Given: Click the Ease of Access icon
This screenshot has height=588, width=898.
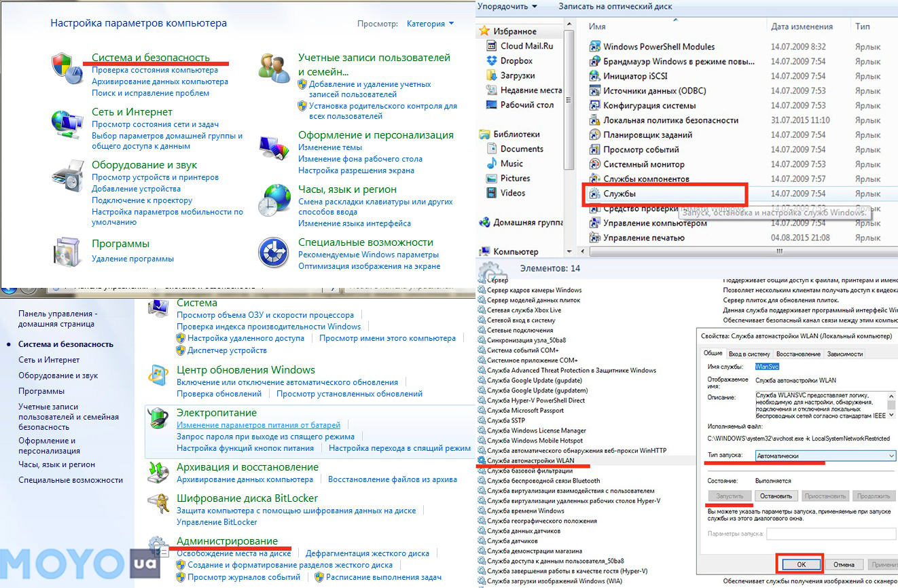Looking at the screenshot, I should pos(274,253).
